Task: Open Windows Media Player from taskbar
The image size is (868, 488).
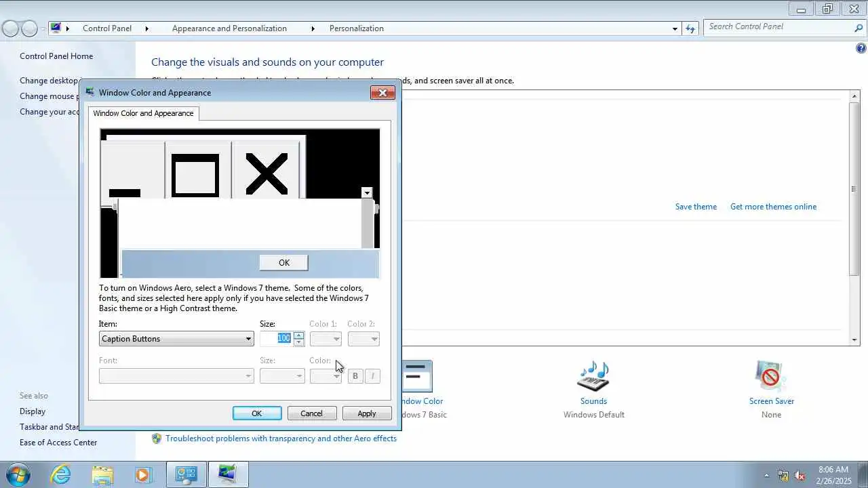Action: [142, 474]
